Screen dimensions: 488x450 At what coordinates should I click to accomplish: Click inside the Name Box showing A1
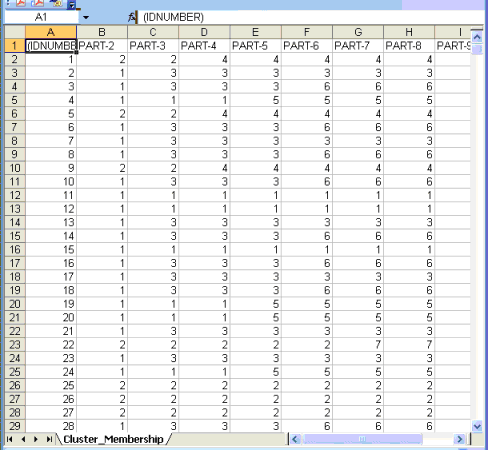(x=41, y=17)
